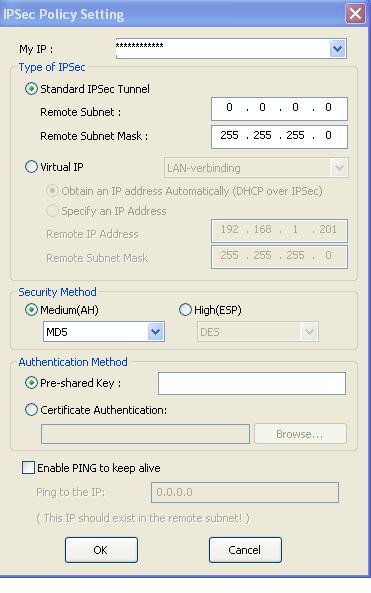Select Pre-shared Key authentication
The width and height of the screenshot is (371, 593).
[x=31, y=383]
